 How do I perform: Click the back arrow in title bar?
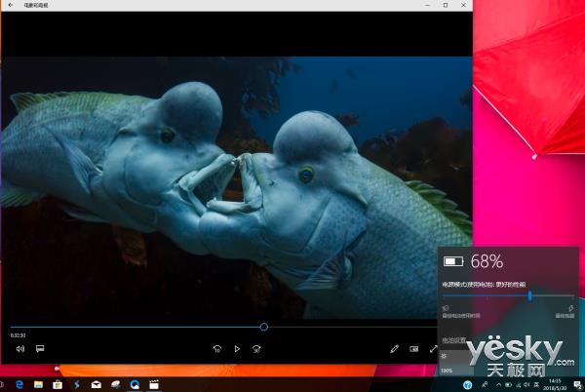(x=10, y=6)
